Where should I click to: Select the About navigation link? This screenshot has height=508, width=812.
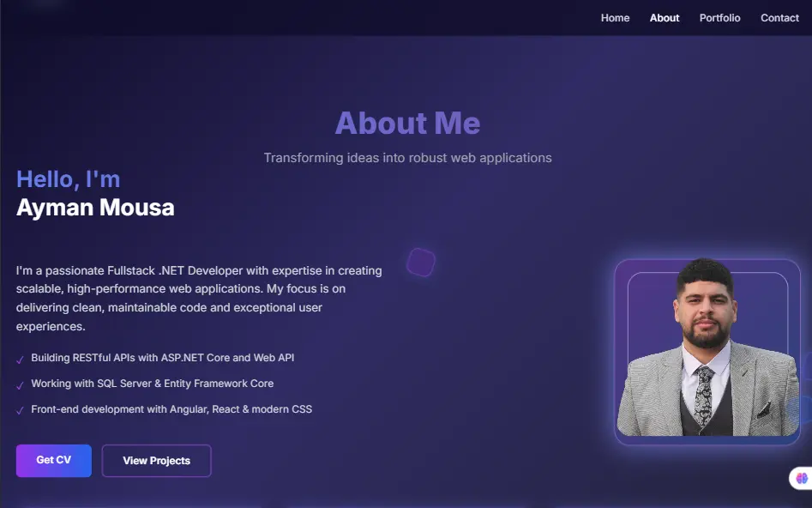665,18
